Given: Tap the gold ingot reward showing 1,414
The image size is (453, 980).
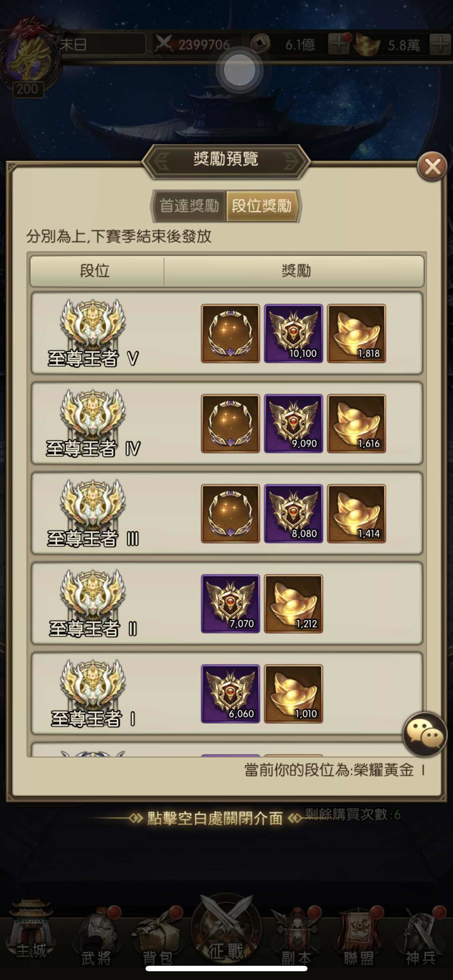Looking at the screenshot, I should point(357,514).
